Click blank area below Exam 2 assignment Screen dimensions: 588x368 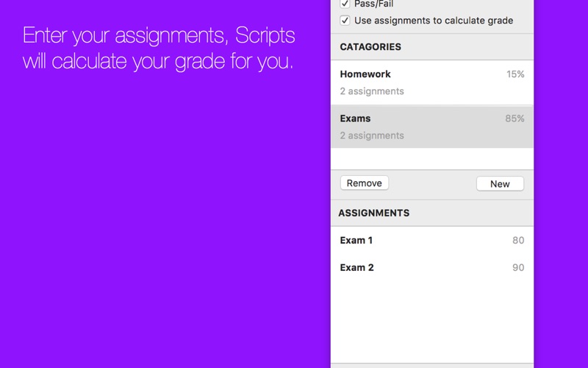[x=431, y=316]
